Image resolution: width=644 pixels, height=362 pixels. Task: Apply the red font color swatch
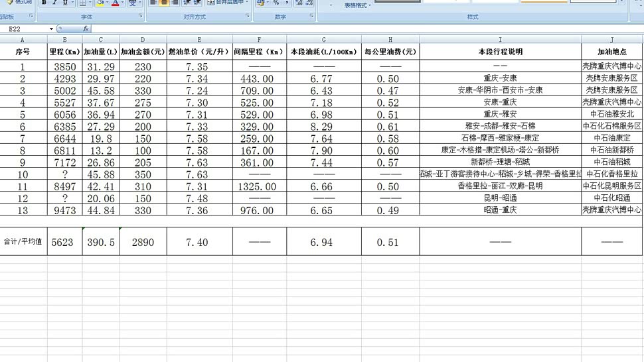pos(115,3)
